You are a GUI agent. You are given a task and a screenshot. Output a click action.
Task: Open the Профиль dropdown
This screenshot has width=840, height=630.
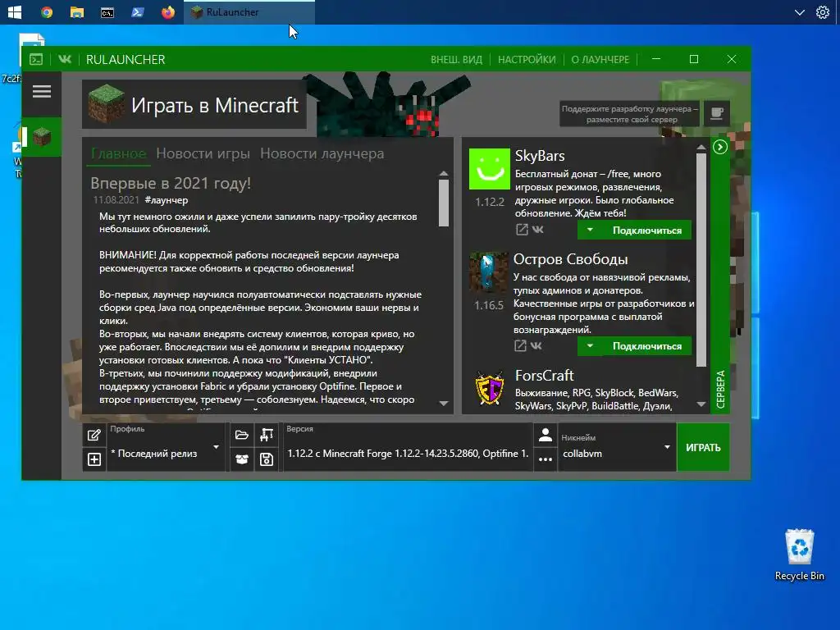[x=166, y=447]
